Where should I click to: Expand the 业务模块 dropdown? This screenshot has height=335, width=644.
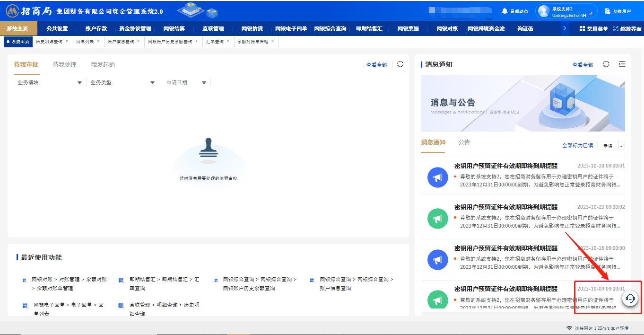(79, 83)
